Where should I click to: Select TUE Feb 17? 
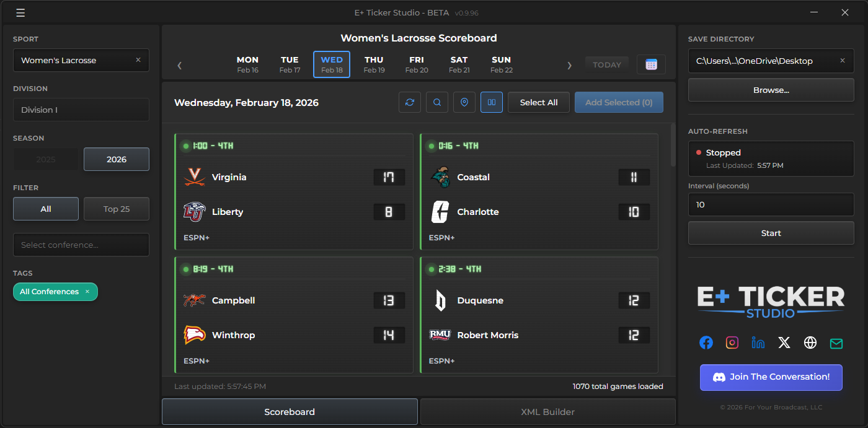coord(290,64)
